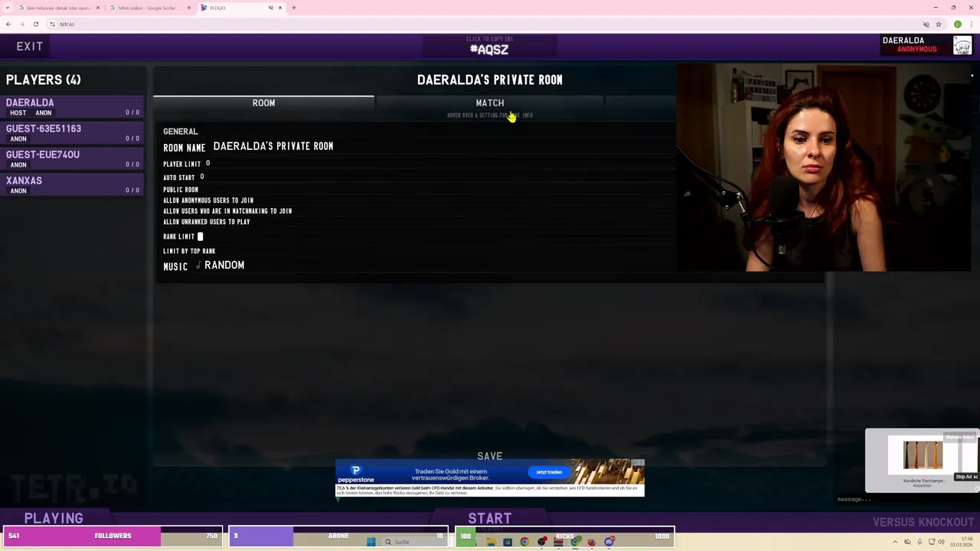The image size is (980, 551).
Task: Open the Nordische Tischlampe ad thumbnail
Action: click(x=923, y=455)
